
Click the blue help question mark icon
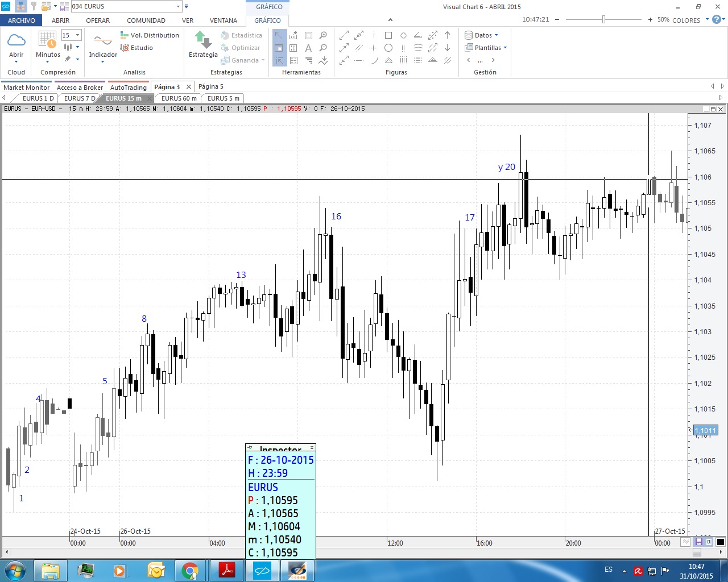point(717,19)
